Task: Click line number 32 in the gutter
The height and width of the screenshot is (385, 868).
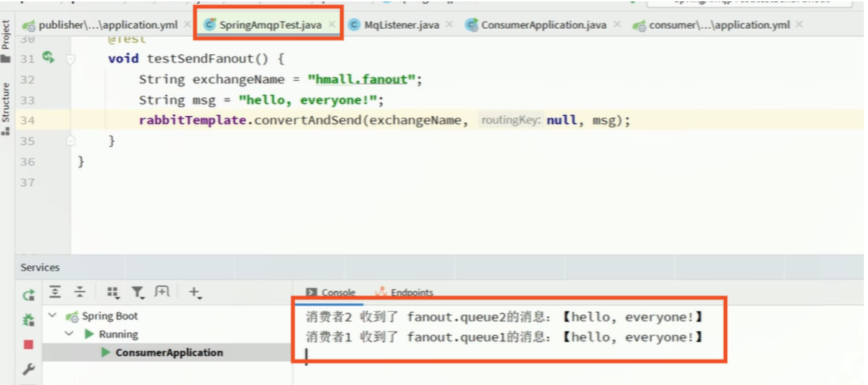Action: pyautogui.click(x=27, y=80)
